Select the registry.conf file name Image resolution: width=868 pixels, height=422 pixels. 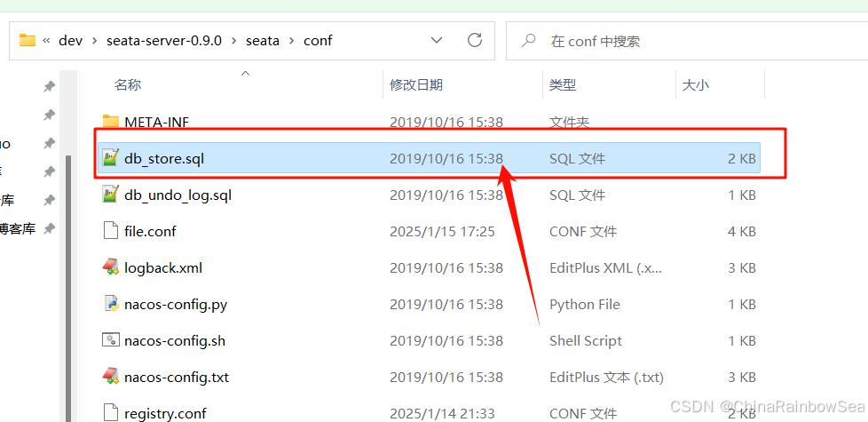coord(165,414)
